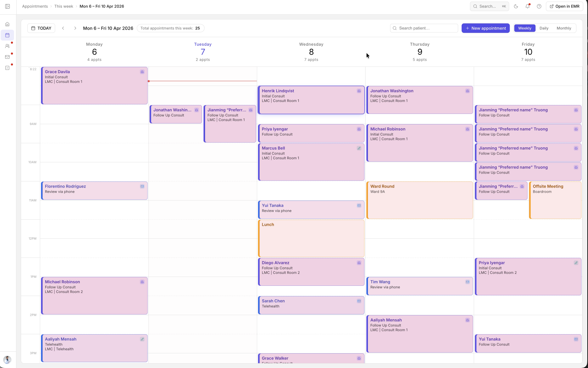Click the Open in EMR button
The image size is (588, 368).
[x=564, y=6]
